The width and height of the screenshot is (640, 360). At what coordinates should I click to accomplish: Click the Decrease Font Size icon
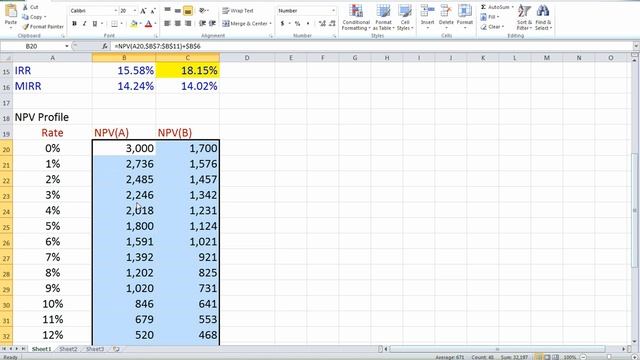pyautogui.click(x=153, y=11)
